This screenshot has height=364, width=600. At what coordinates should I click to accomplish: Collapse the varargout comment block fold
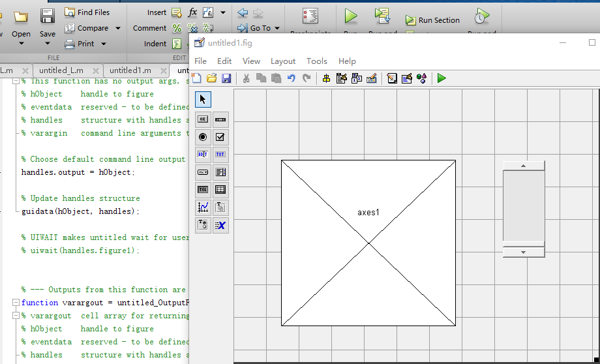click(16, 316)
